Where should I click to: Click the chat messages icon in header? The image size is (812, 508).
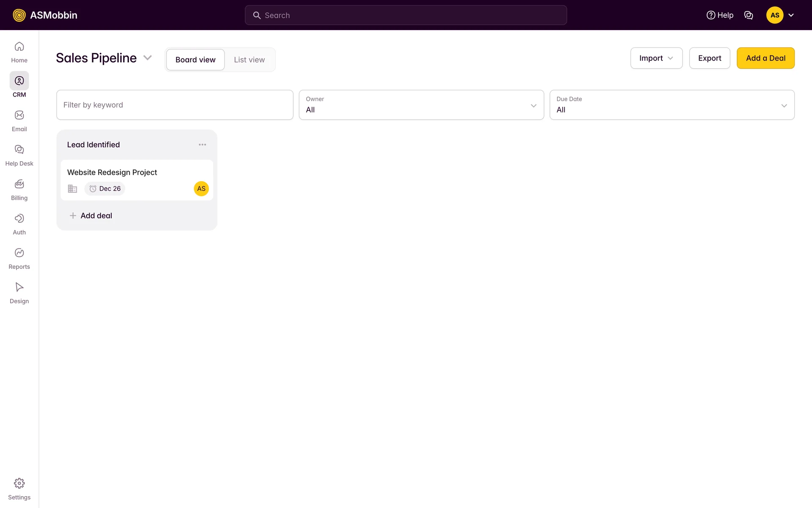tap(748, 15)
